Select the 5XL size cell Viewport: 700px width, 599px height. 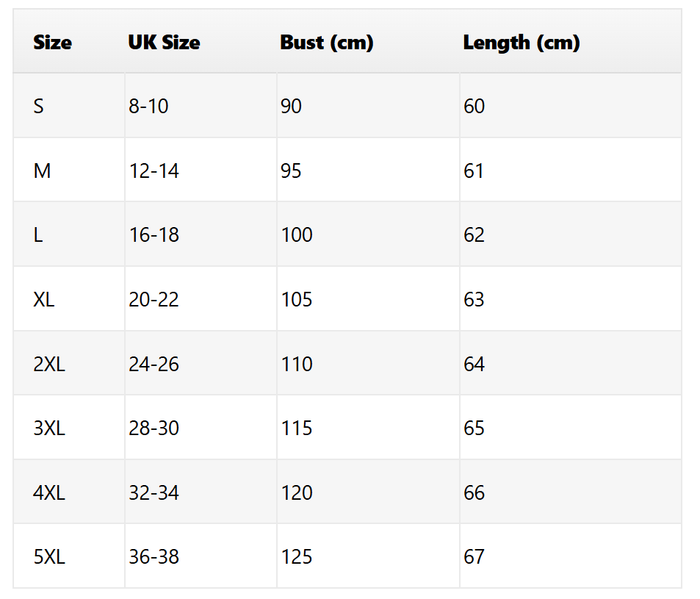point(49,557)
